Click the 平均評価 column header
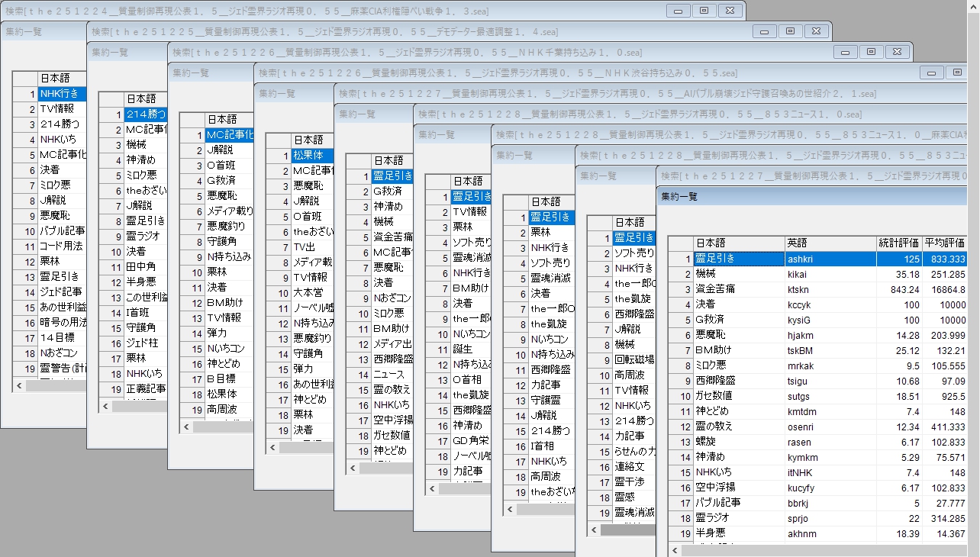The image size is (980, 557). click(x=944, y=243)
